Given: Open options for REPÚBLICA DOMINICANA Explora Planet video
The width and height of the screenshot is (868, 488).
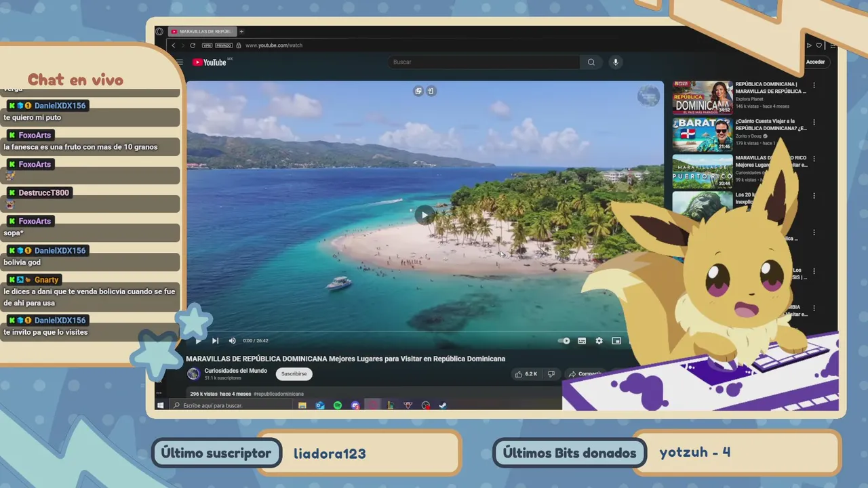Looking at the screenshot, I should pos(814,85).
